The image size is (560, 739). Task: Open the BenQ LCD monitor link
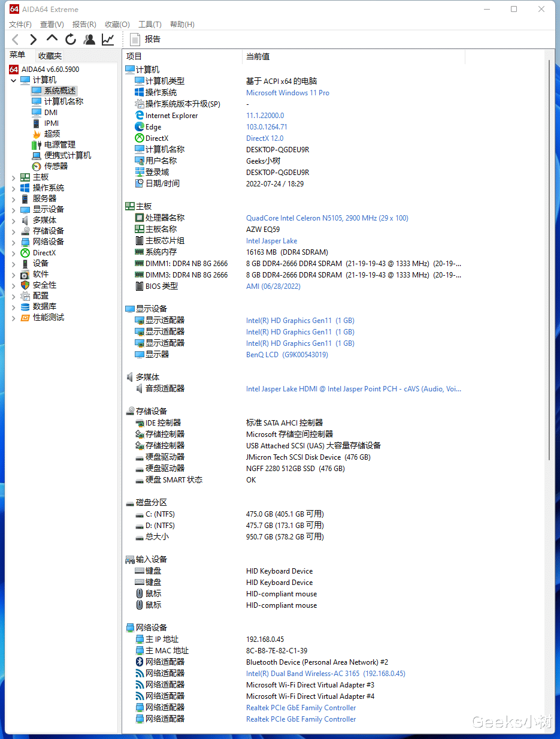click(x=287, y=355)
